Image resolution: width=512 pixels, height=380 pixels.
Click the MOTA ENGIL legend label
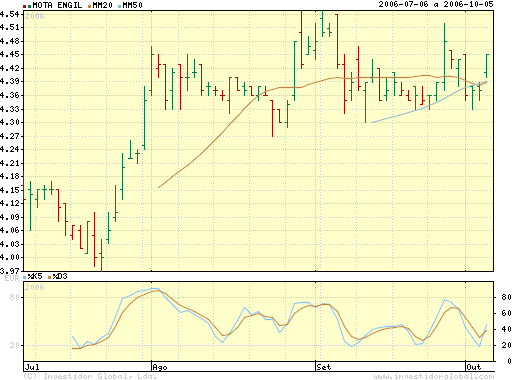[x=57, y=5]
